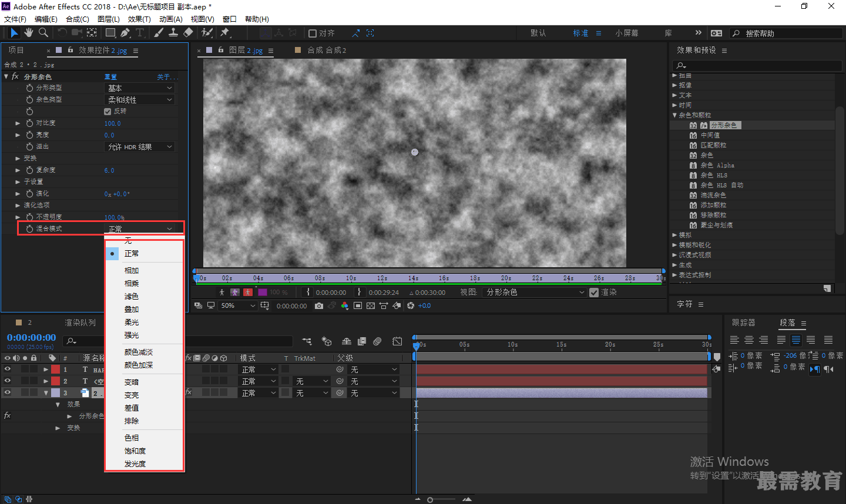This screenshot has width=846, height=504.
Task: Select the Eraser tool
Action: (188, 33)
